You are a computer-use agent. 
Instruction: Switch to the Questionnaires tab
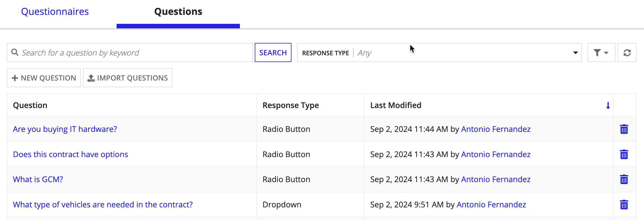point(55,12)
